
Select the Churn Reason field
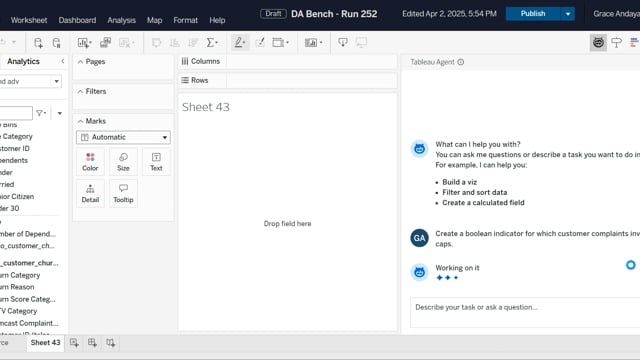(x=17, y=287)
